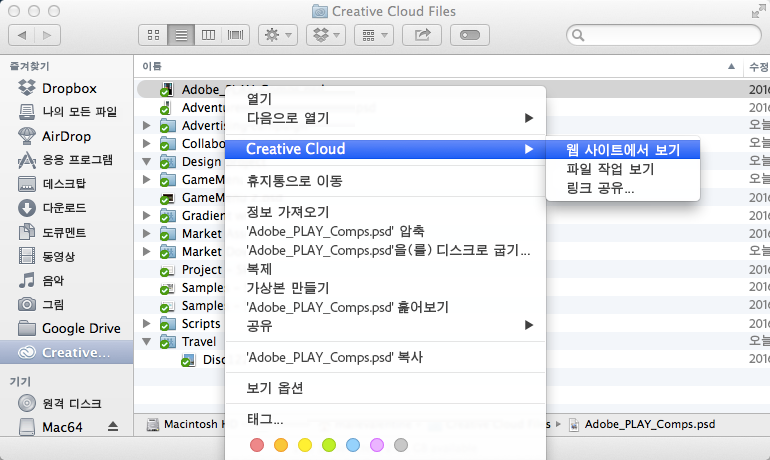This screenshot has height=460, width=770.
Task: Switch to column view
Action: tap(209, 35)
